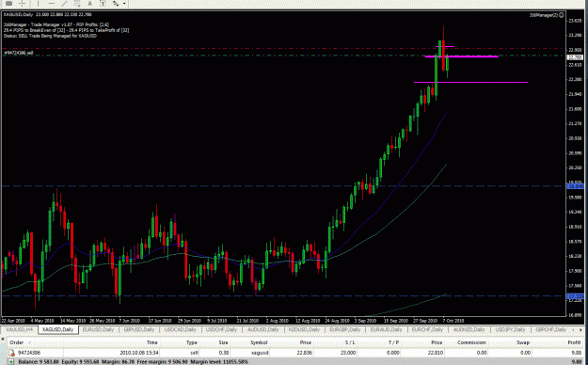Click the 'sell' type cell
Image resolution: width=588 pixels, height=365 pixels.
[x=194, y=353]
